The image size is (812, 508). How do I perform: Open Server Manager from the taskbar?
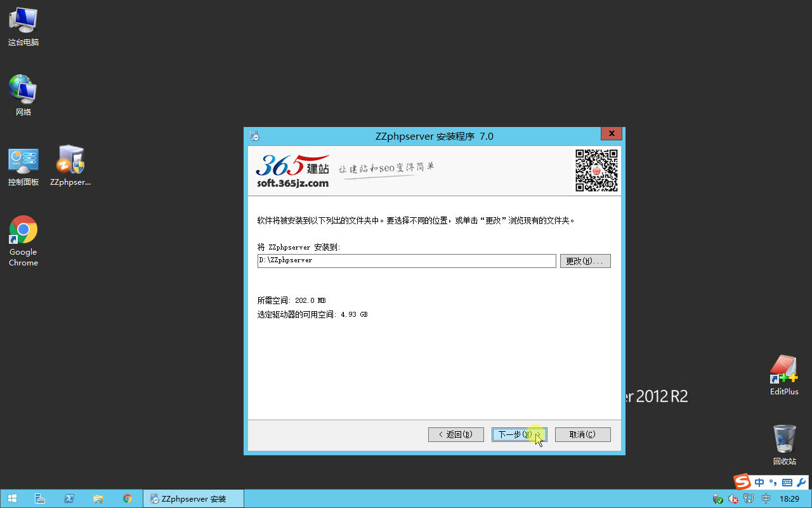click(x=39, y=498)
